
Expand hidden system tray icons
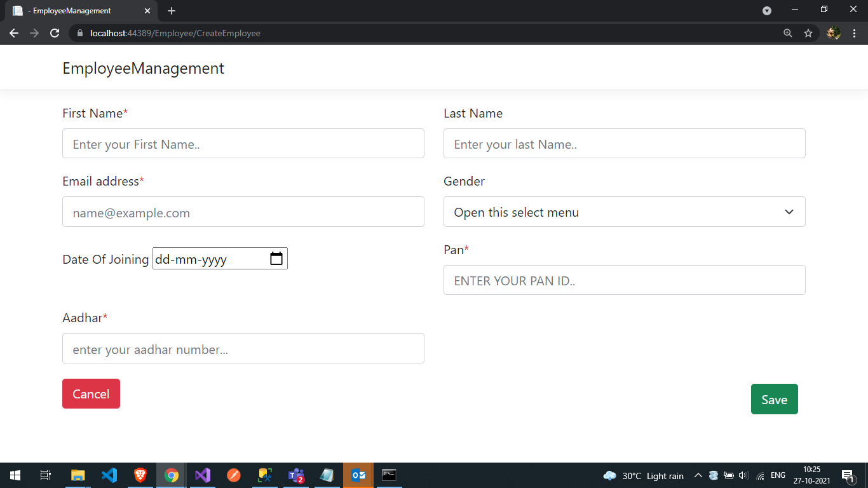point(698,475)
